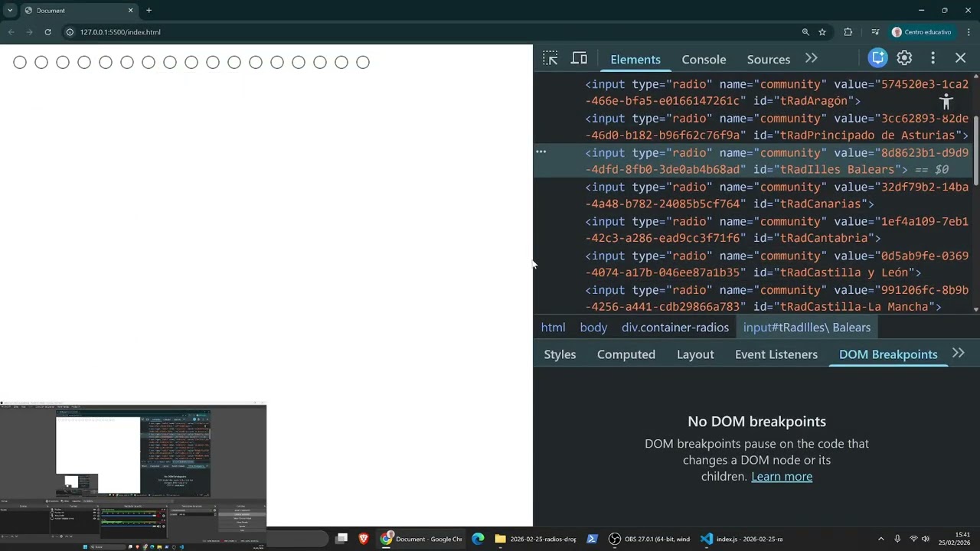This screenshot has width=980, height=551.
Task: Open DevTools settings gear
Action: point(904,58)
